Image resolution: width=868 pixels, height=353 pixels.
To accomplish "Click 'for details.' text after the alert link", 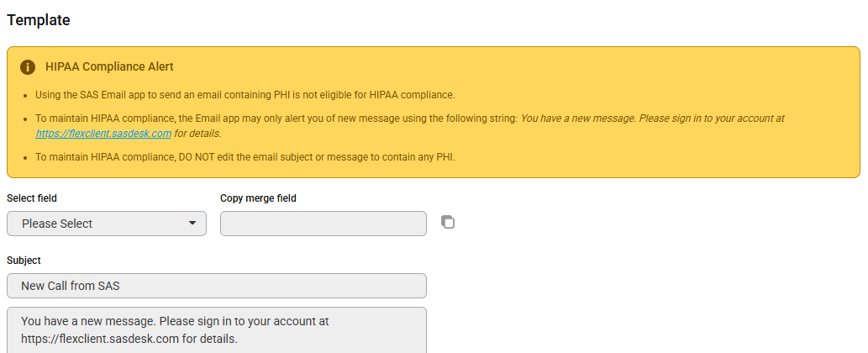I will coord(197,134).
